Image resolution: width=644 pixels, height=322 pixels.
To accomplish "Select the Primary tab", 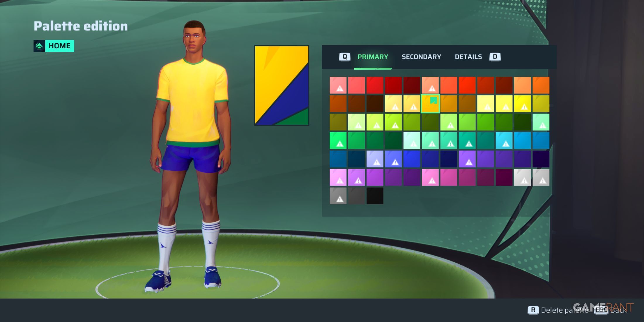I will 372,57.
